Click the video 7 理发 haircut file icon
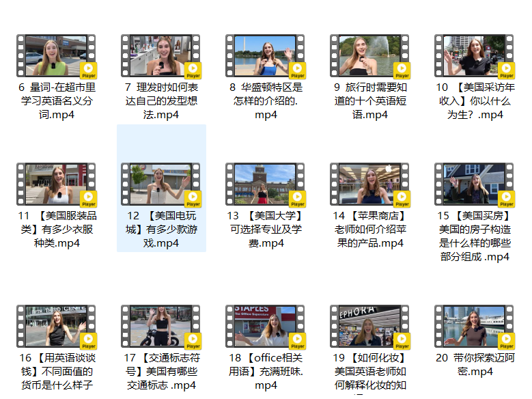The image size is (532, 399). (x=161, y=57)
